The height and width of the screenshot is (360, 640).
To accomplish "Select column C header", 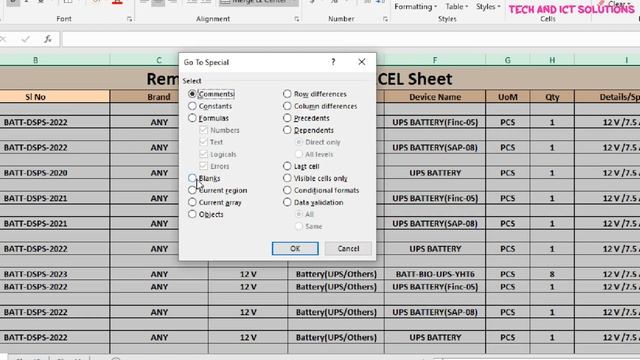I will tap(159, 60).
